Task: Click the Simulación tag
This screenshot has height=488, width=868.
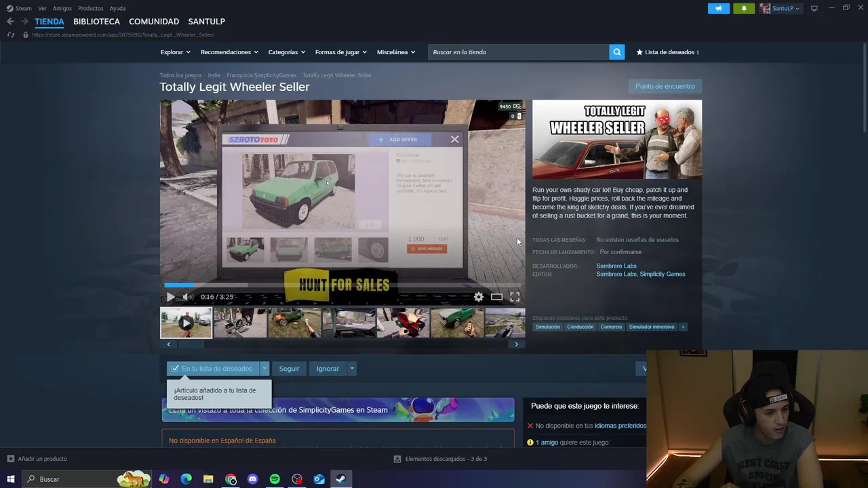Action: [548, 327]
